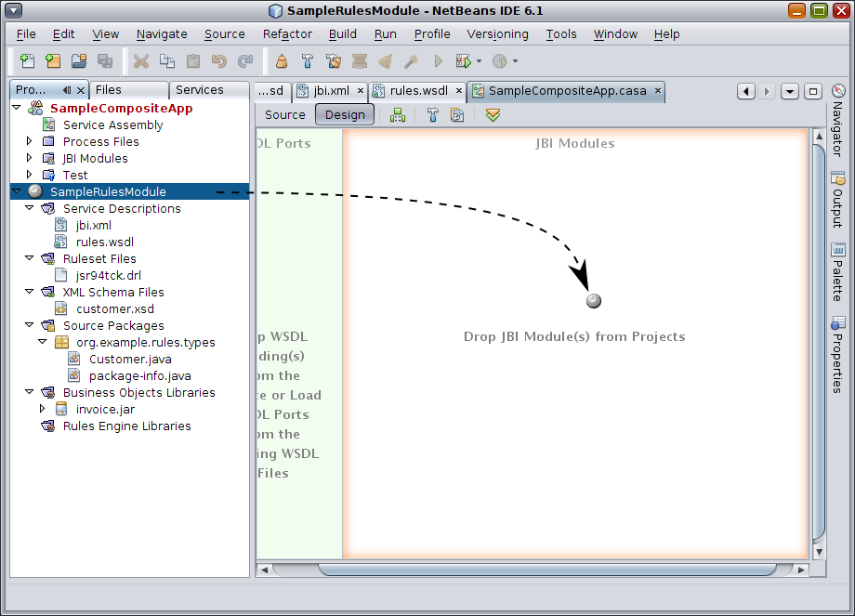
Task: Switch editor to Design view
Action: [345, 115]
